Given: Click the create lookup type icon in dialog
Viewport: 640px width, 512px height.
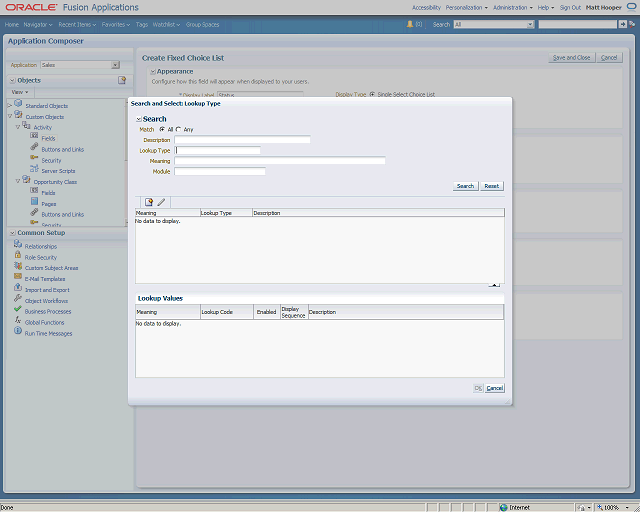Looking at the screenshot, I should (149, 202).
